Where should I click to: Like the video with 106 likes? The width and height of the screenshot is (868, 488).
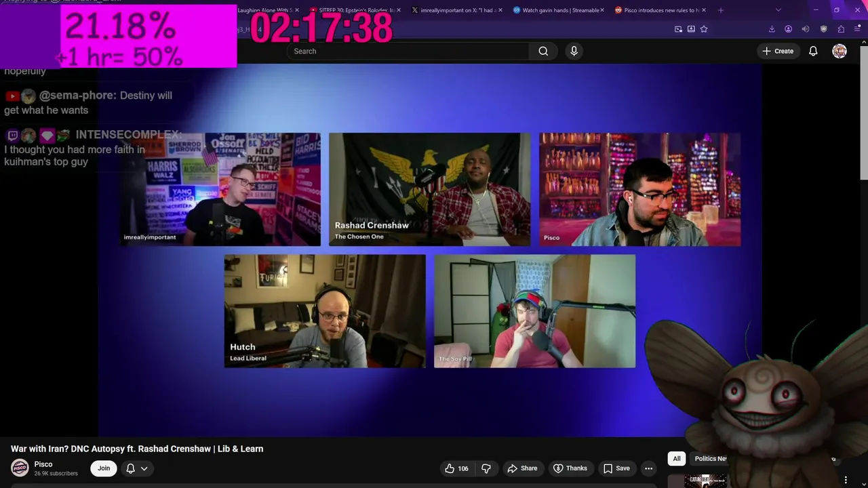coord(456,468)
